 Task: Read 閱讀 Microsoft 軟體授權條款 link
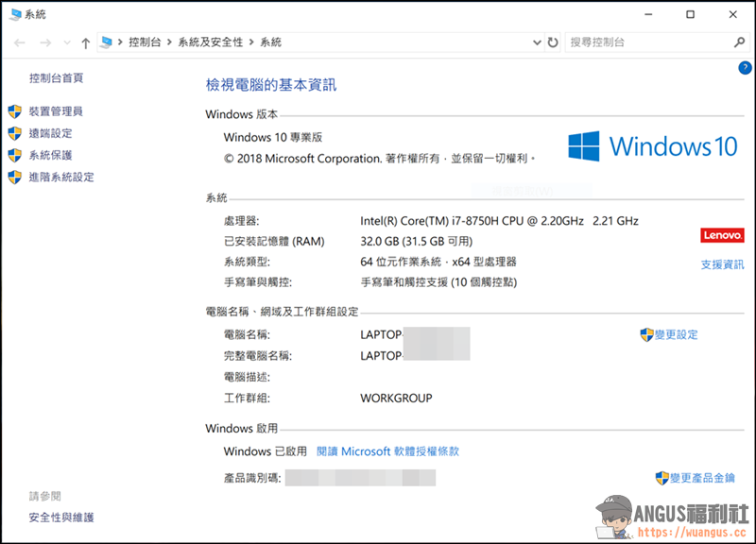387,451
